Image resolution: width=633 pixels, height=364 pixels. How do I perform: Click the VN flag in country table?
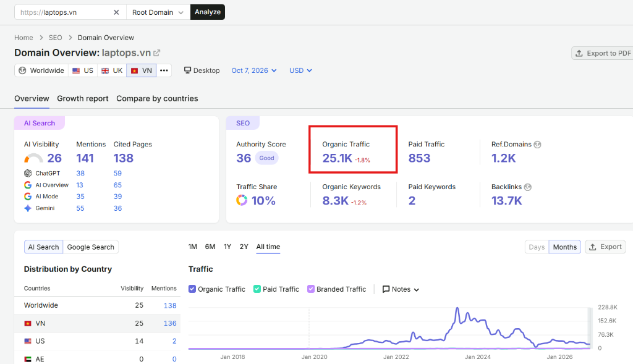coord(28,323)
